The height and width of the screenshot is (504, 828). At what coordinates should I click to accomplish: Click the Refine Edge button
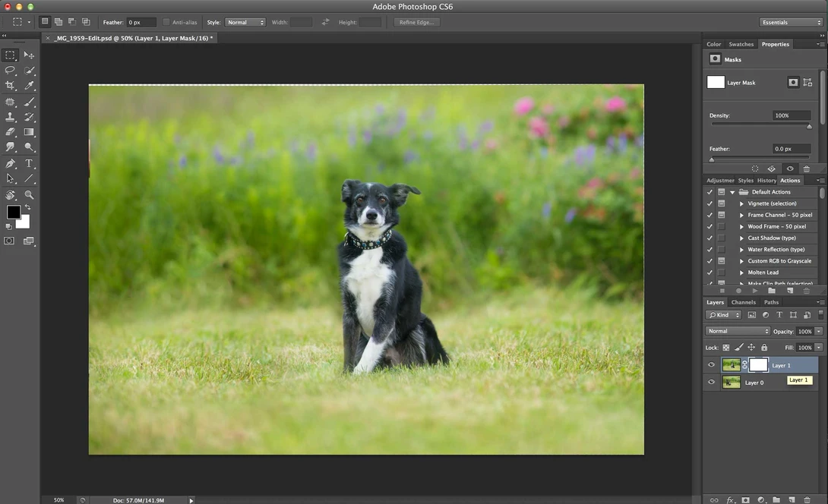pyautogui.click(x=416, y=22)
